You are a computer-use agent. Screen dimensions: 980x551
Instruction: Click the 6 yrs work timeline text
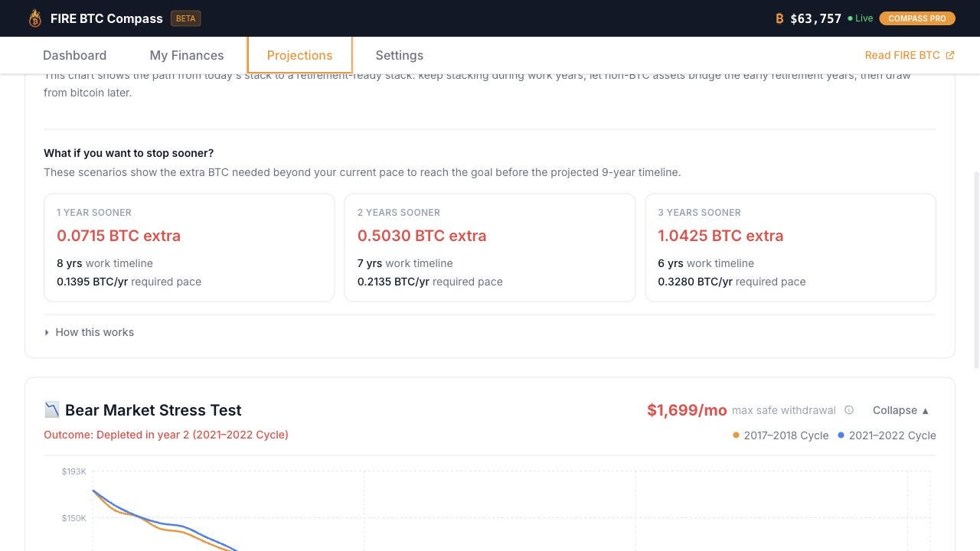click(x=706, y=263)
